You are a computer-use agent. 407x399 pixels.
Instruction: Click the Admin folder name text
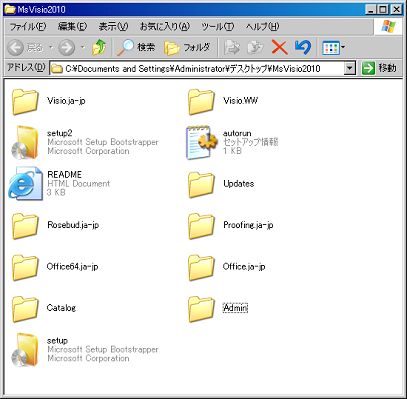click(235, 308)
